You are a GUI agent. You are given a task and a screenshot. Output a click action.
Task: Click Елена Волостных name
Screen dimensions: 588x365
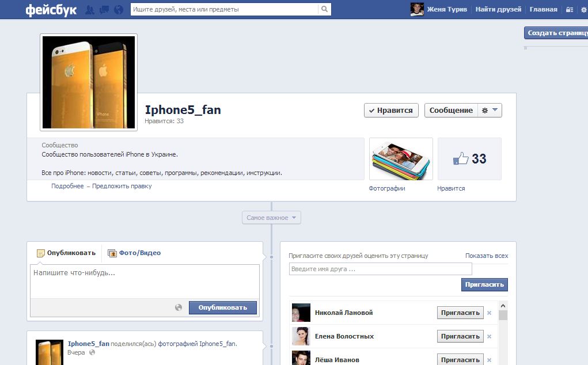pyautogui.click(x=344, y=337)
